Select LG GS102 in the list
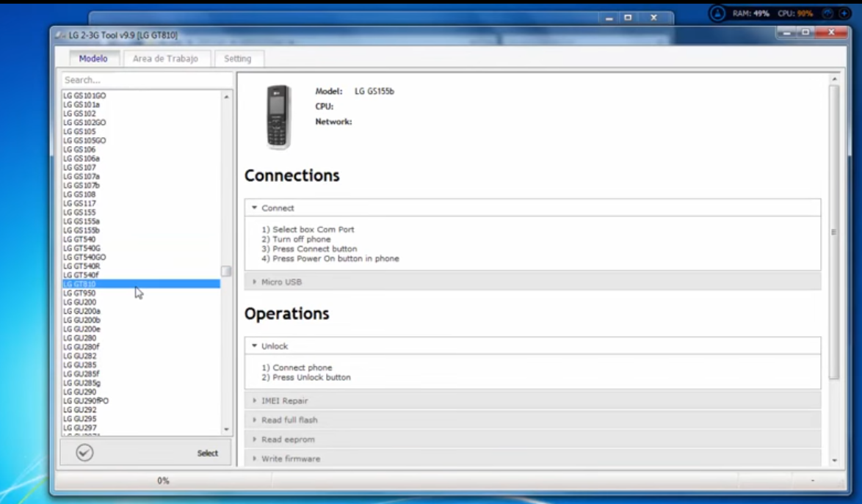Image resolution: width=862 pixels, height=504 pixels. (x=141, y=114)
